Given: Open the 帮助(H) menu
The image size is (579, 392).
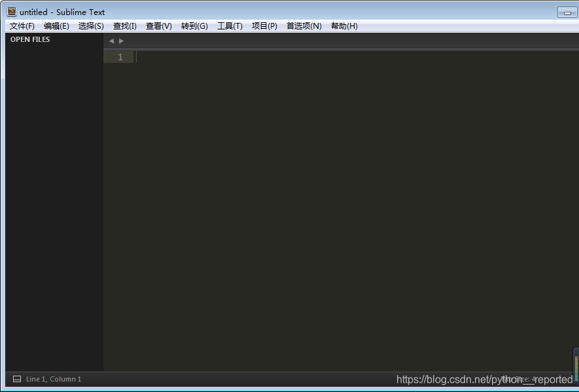Looking at the screenshot, I should [344, 26].
